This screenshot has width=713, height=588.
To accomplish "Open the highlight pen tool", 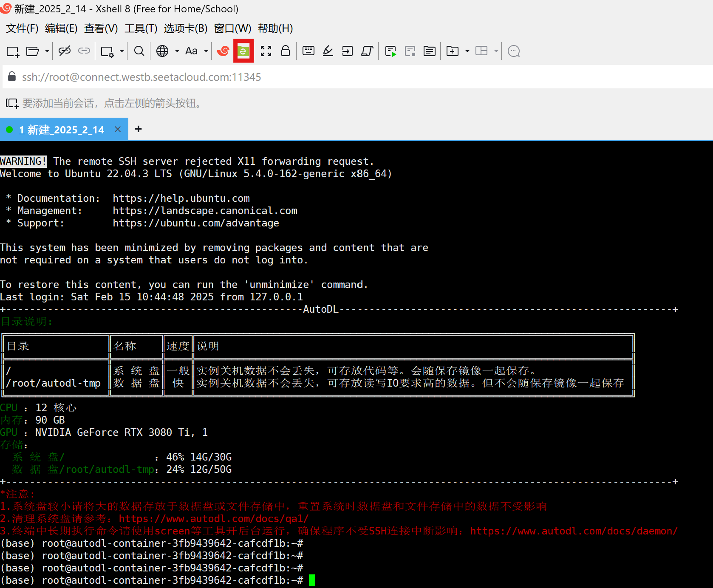I will [328, 51].
